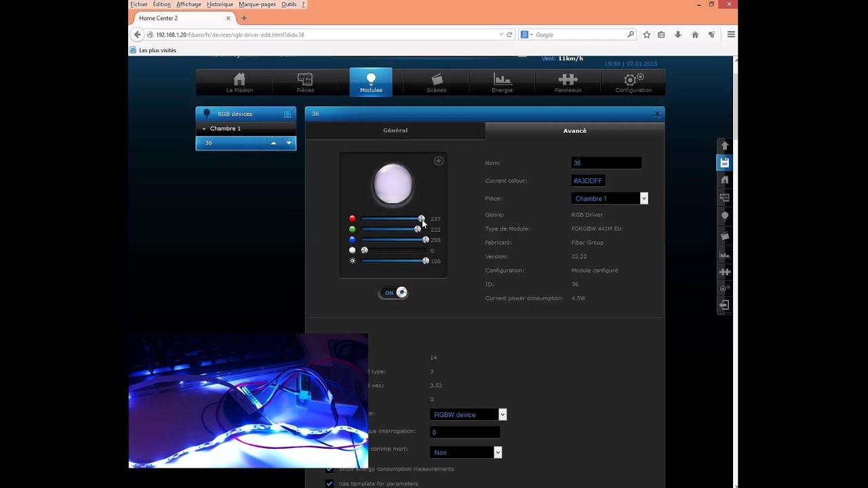Image resolution: width=868 pixels, height=488 pixels.
Task: Open the Scènes section
Action: (x=437, y=83)
